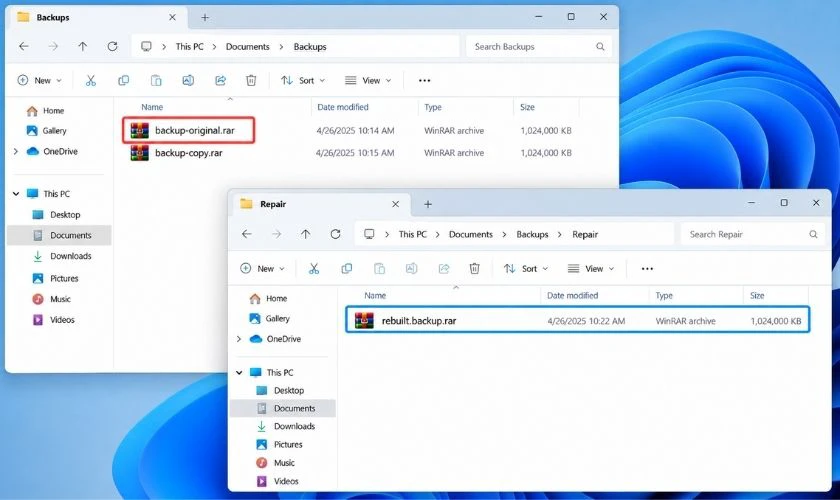The width and height of the screenshot is (840, 500).
Task: Open Sort dropdown in Repair window
Action: (526, 268)
